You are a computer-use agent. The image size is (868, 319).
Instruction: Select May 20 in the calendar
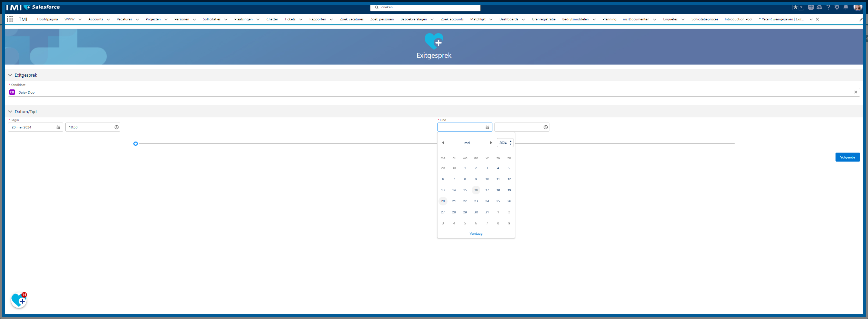coord(443,201)
